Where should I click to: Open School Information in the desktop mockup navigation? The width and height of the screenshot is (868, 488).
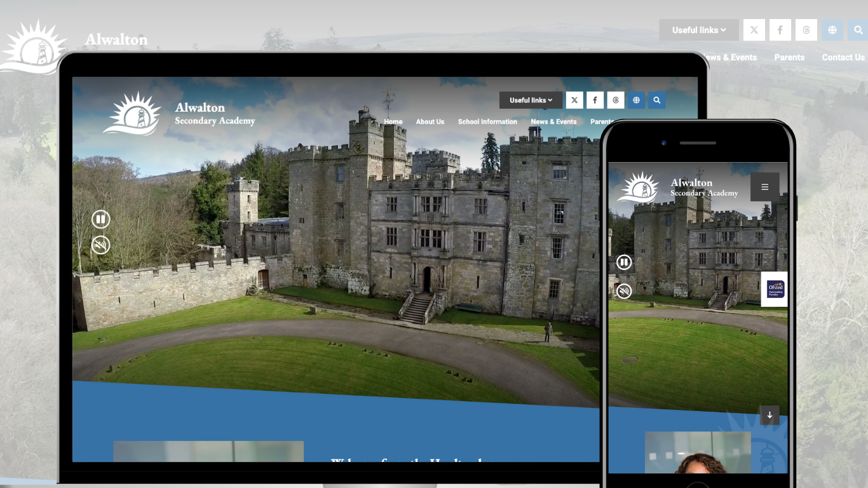(x=487, y=122)
